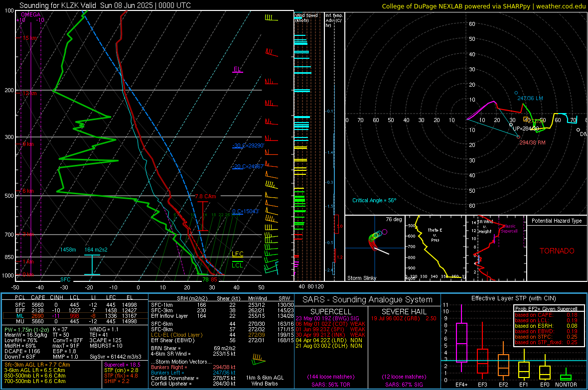Screen dimensions: 588x390
Task: Select the 0 C=15043' height label
Action: (246, 211)
